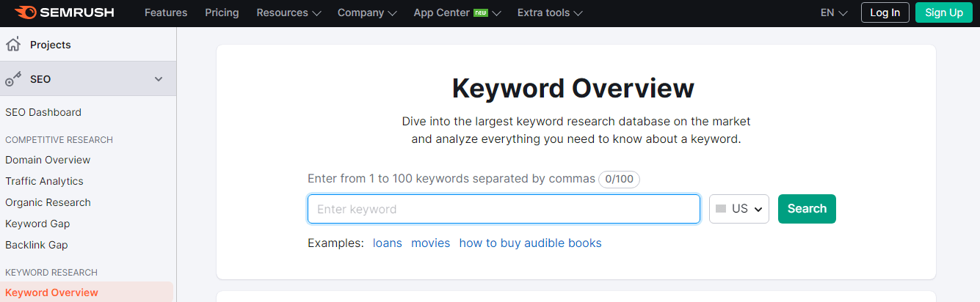The height and width of the screenshot is (302, 980).
Task: Select Keyword Overview in sidebar
Action: click(x=51, y=292)
